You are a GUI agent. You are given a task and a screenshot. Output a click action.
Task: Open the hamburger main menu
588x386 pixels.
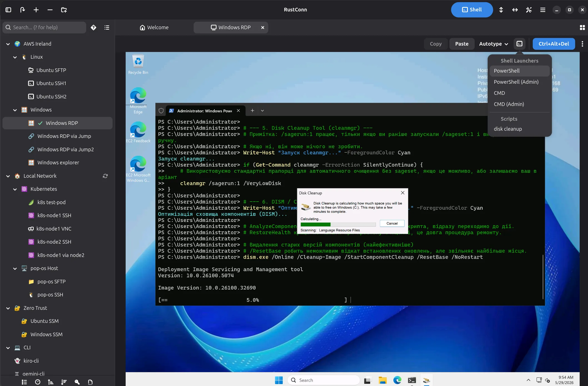pyautogui.click(x=543, y=10)
